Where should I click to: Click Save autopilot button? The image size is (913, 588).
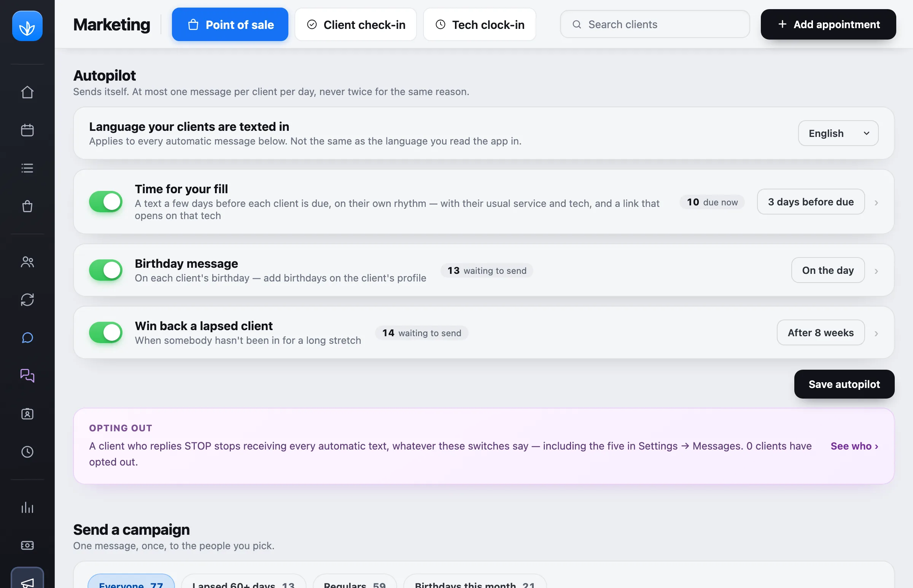tap(844, 384)
